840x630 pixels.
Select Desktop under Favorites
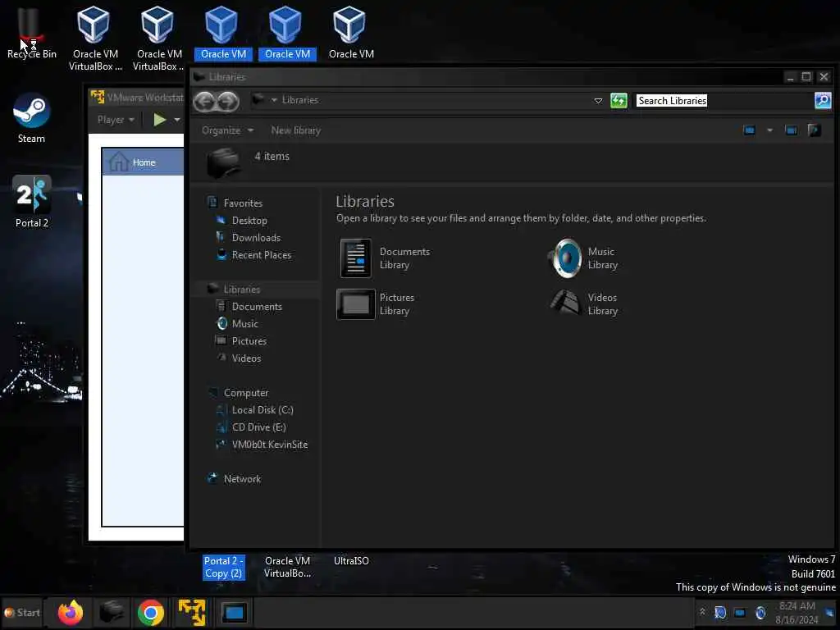(249, 220)
